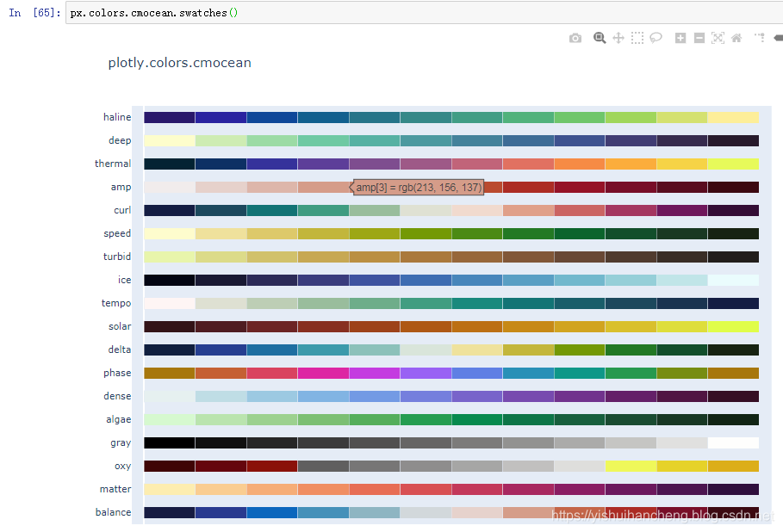
Task: Click the amp[3] salmon swatch in amp row
Action: point(324,187)
